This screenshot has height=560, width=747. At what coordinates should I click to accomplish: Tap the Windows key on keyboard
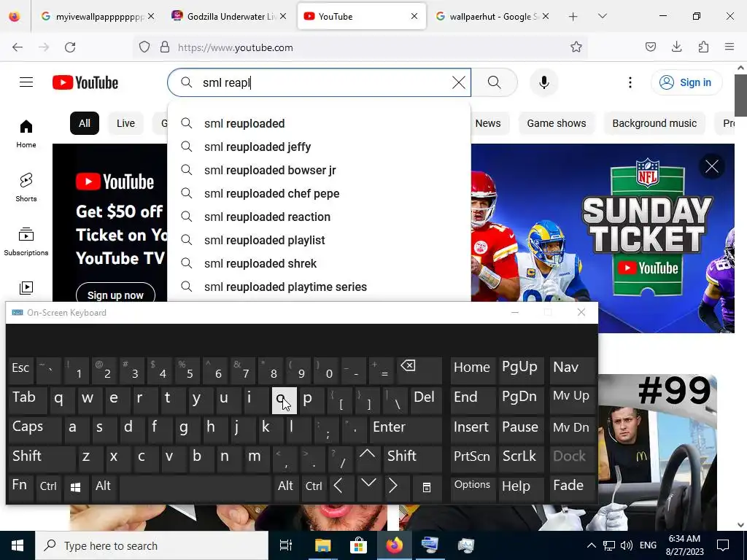pos(75,486)
